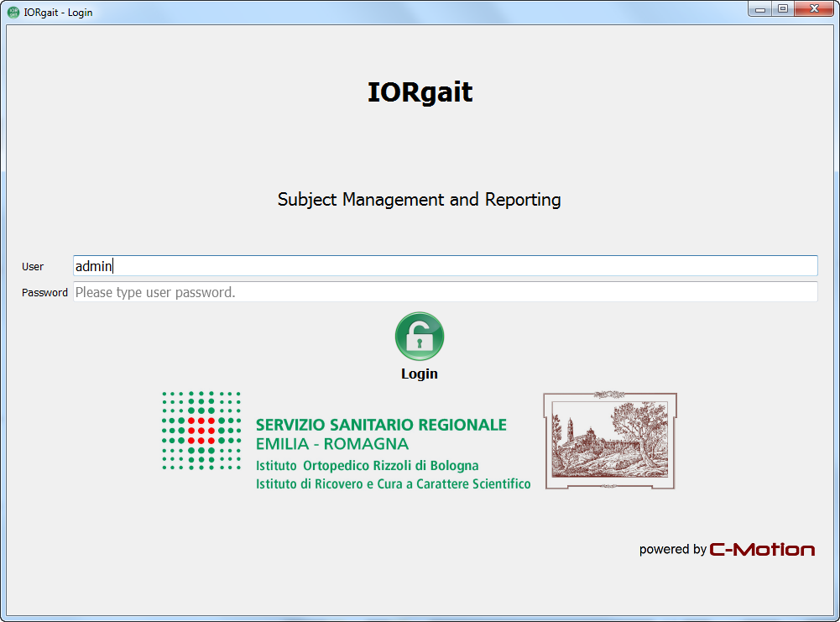
Task: Maximize the IORgait Login window
Action: 783,9
